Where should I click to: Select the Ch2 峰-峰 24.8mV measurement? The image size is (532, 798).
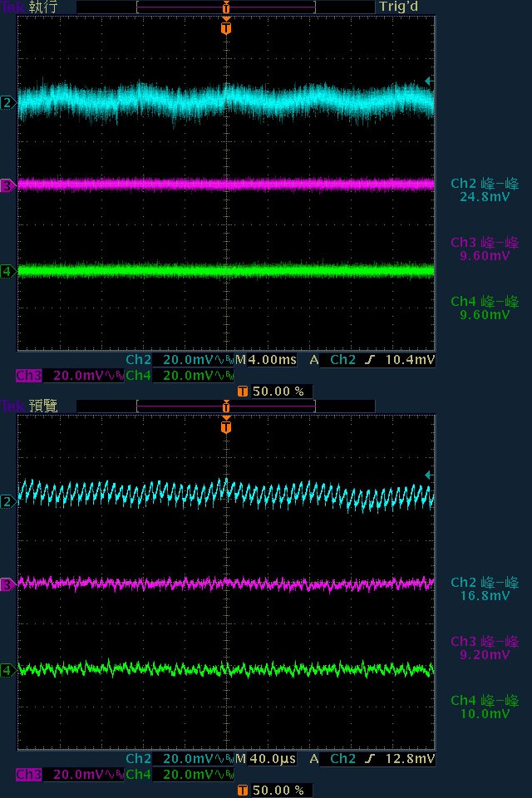(x=485, y=190)
